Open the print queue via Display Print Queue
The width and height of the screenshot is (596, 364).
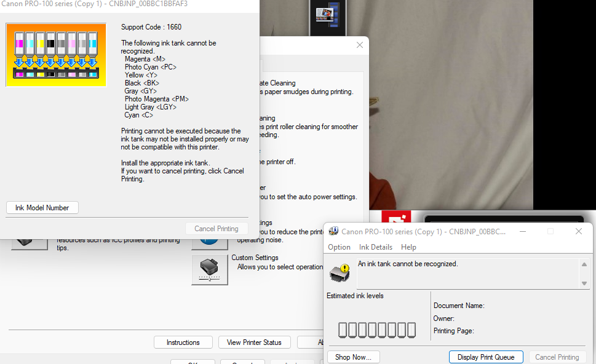[486, 356]
